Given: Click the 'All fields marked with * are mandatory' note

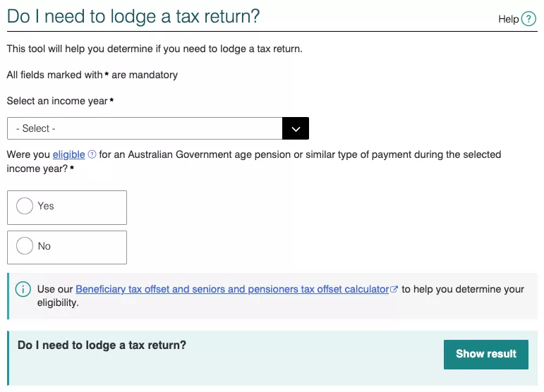Looking at the screenshot, I should pos(92,75).
